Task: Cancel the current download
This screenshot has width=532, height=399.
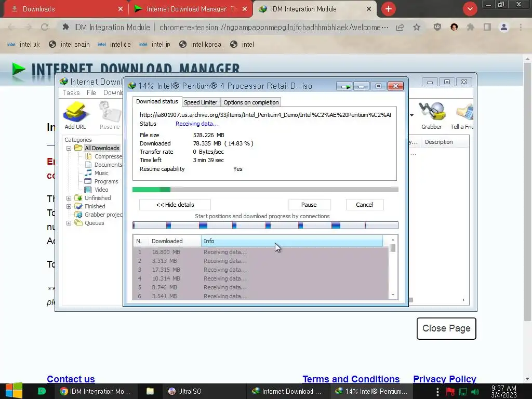Action: [x=364, y=205]
